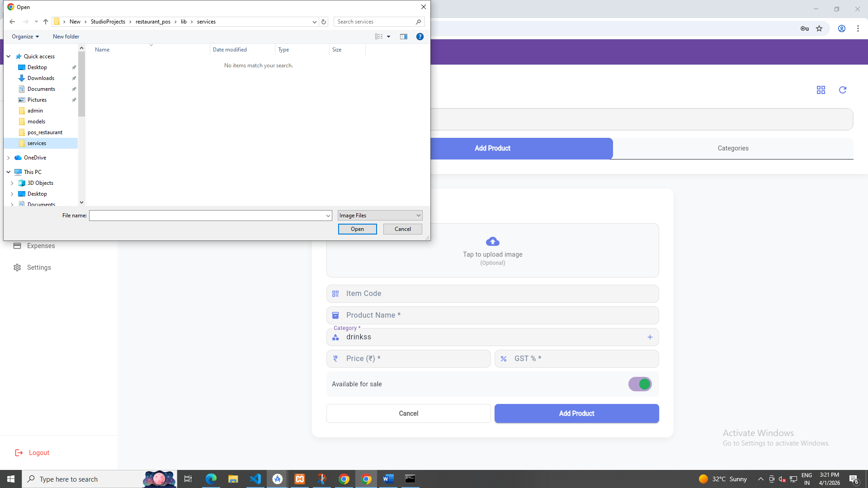Open the Organize dropdown menu
Screen dimensions: 868x488
(x=25, y=37)
